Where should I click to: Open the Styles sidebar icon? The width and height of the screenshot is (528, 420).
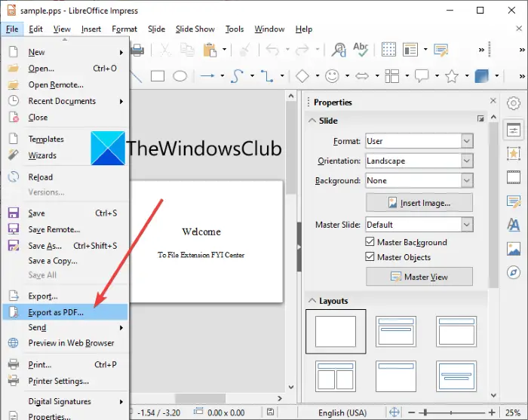(514, 225)
